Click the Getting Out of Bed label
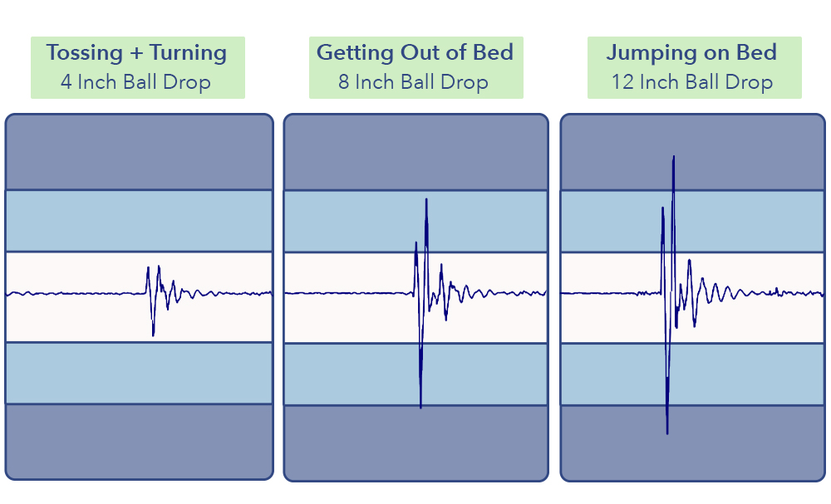This screenshot has height=504, width=831. pos(415,52)
